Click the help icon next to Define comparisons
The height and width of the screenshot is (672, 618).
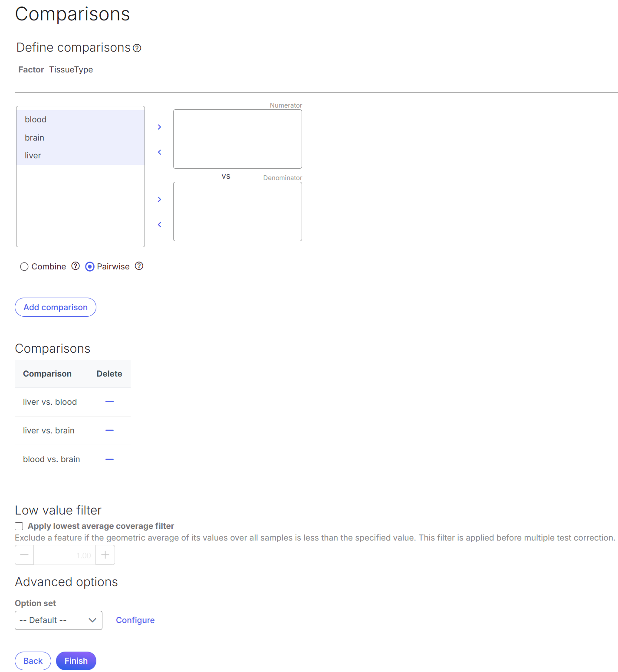click(x=137, y=48)
